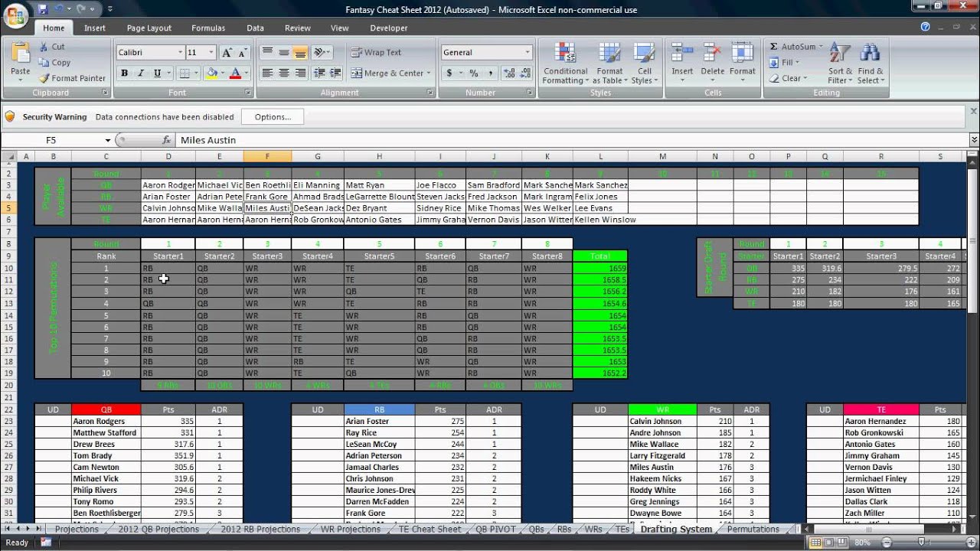Click the Delete cells icon
Image resolution: width=980 pixels, height=551 pixels.
point(712,54)
